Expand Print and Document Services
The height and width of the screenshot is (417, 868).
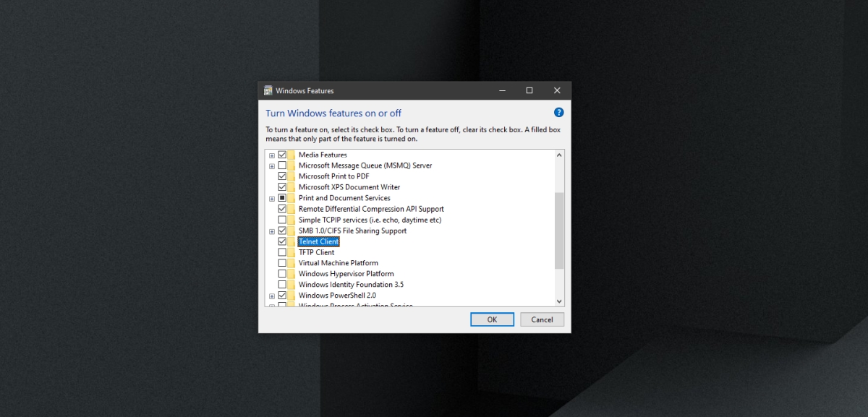coord(272,198)
